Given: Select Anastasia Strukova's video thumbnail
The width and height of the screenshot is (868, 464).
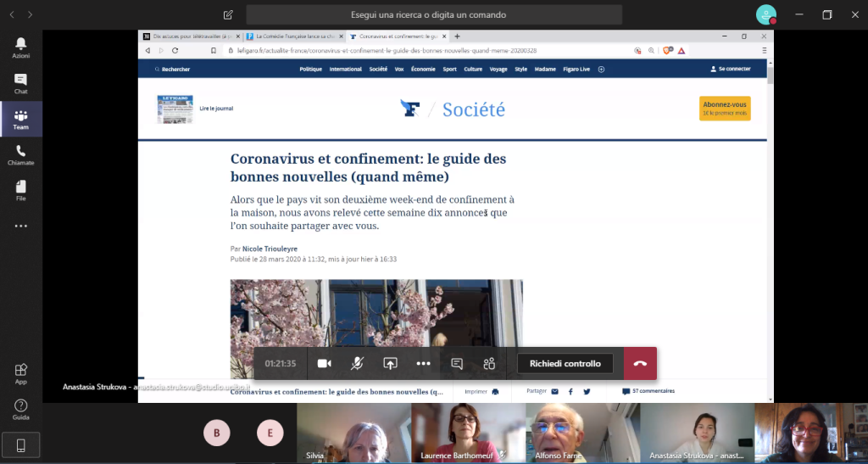Looking at the screenshot, I should [698, 433].
